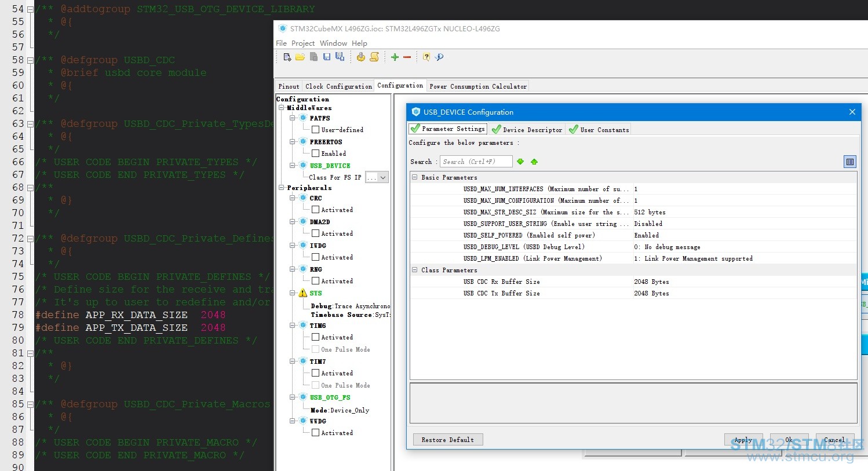868x471 pixels.
Task: Click the green plus toolbar icon
Action: [395, 57]
